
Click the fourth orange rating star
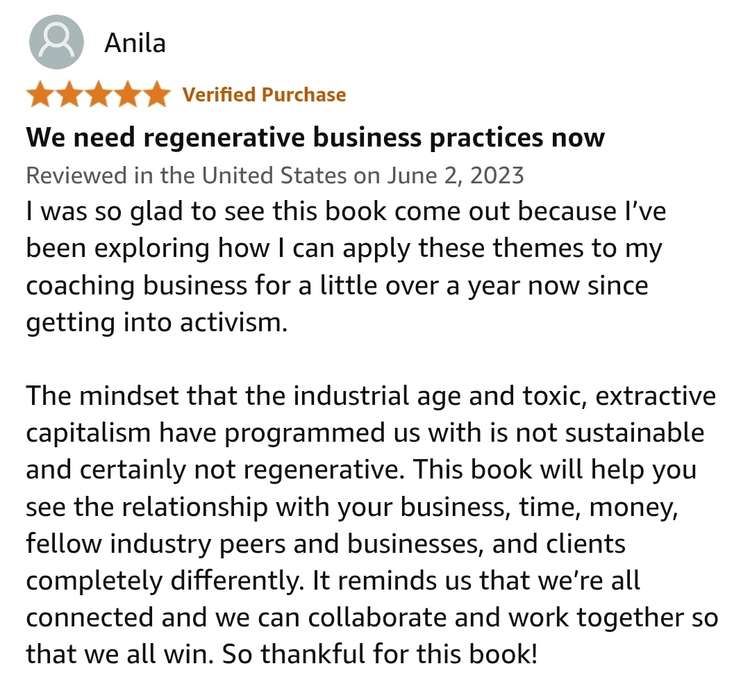(127, 95)
